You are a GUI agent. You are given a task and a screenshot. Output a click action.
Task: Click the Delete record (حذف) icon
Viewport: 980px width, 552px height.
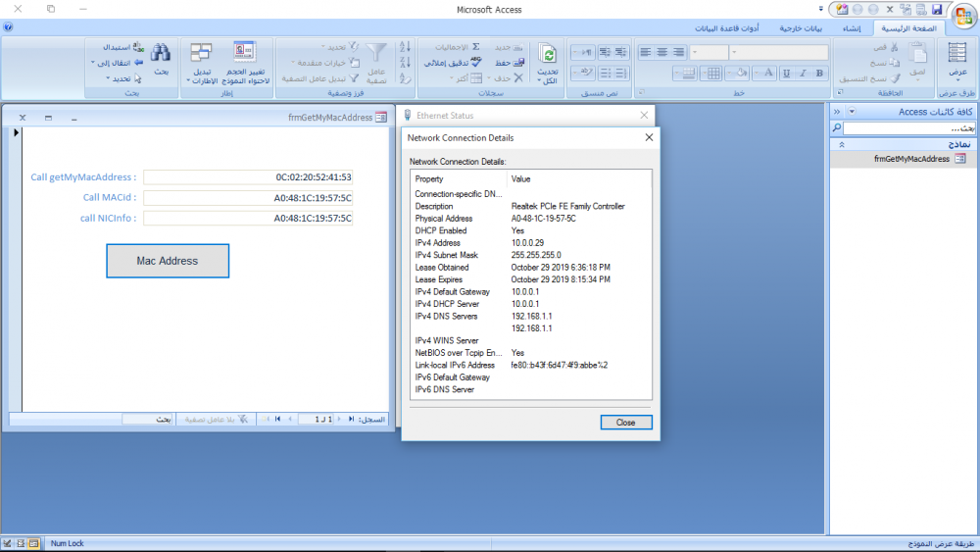(x=518, y=78)
